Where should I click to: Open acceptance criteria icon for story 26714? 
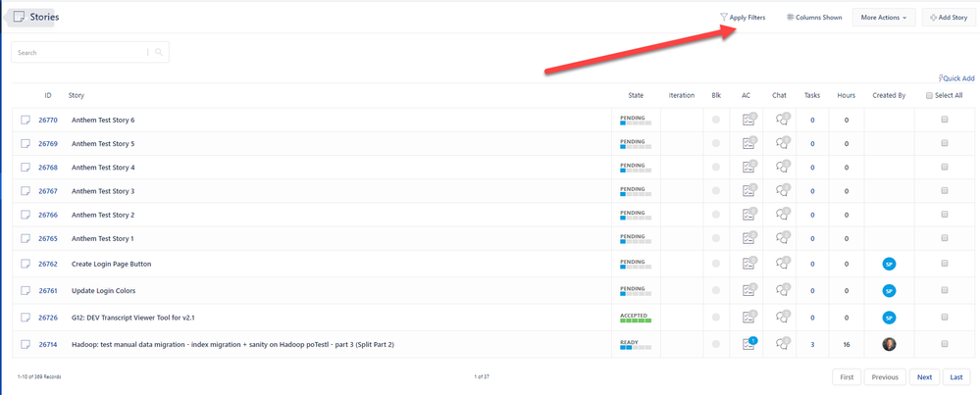(748, 344)
